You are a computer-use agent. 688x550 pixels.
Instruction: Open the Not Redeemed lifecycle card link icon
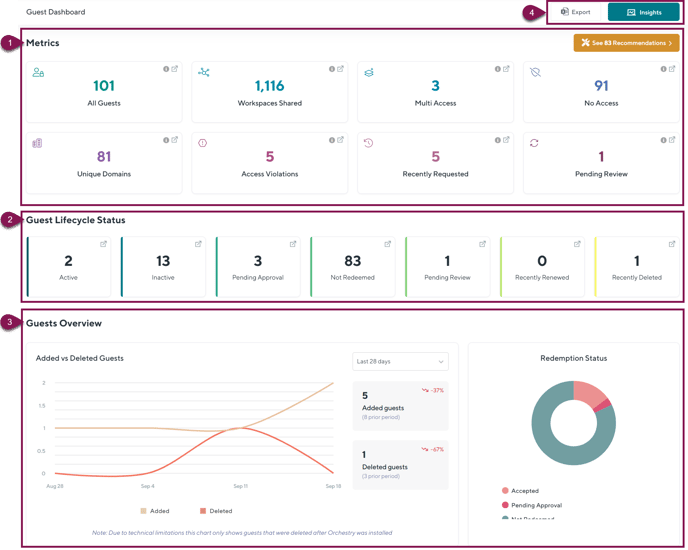click(388, 244)
